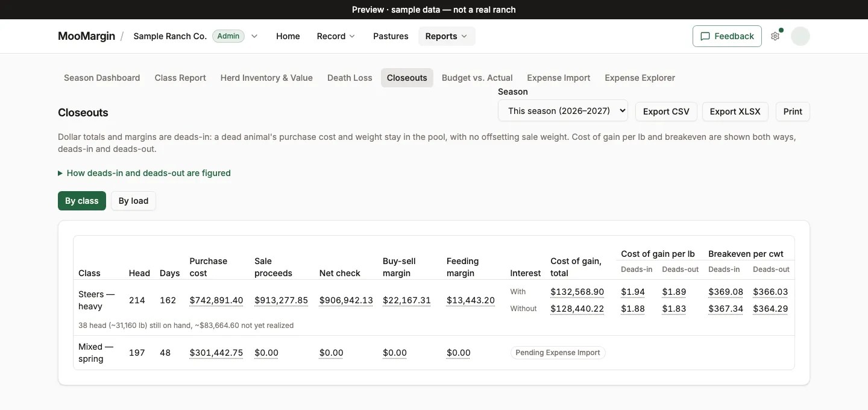Click purchase cost $742,891.40
Screen dimensions: 868x410
(216, 300)
